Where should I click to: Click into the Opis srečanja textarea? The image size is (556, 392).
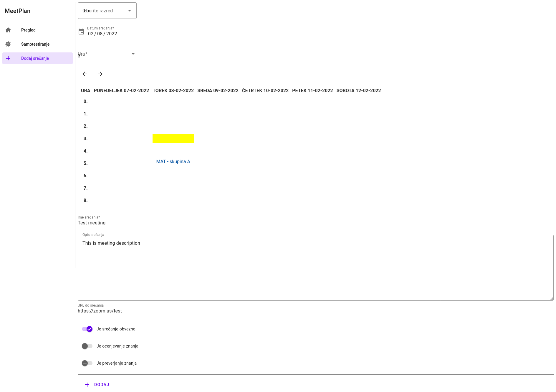point(316,268)
